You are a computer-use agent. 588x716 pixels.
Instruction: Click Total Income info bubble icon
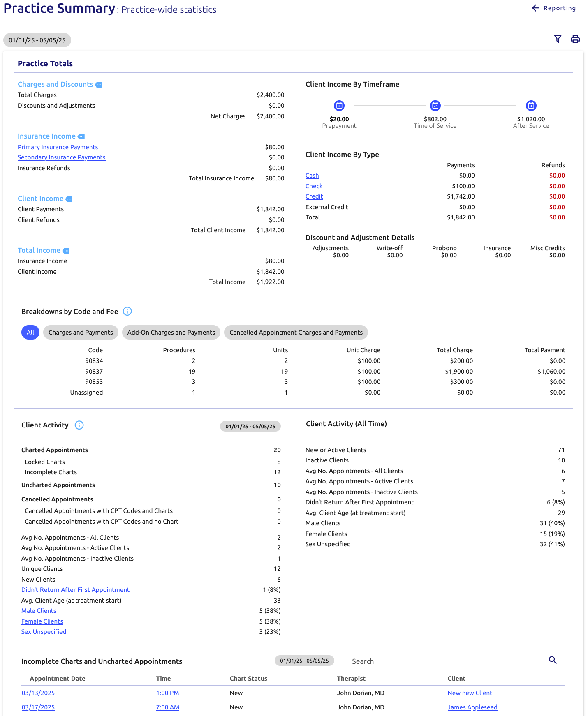pyautogui.click(x=66, y=251)
